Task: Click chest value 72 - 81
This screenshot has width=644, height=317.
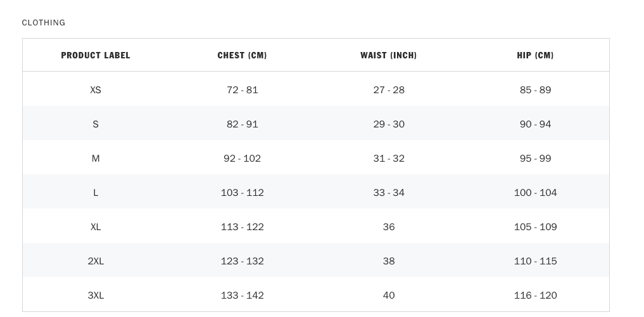Action: pyautogui.click(x=242, y=90)
